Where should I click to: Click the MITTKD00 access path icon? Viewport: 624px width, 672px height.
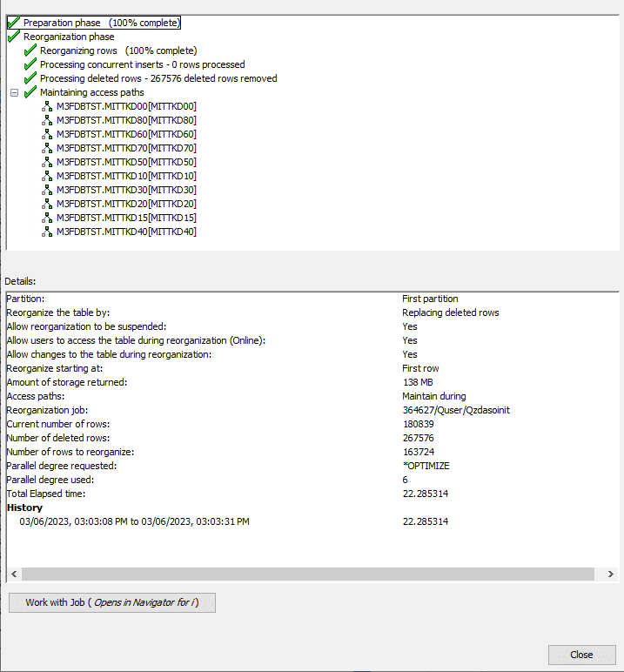click(x=47, y=106)
